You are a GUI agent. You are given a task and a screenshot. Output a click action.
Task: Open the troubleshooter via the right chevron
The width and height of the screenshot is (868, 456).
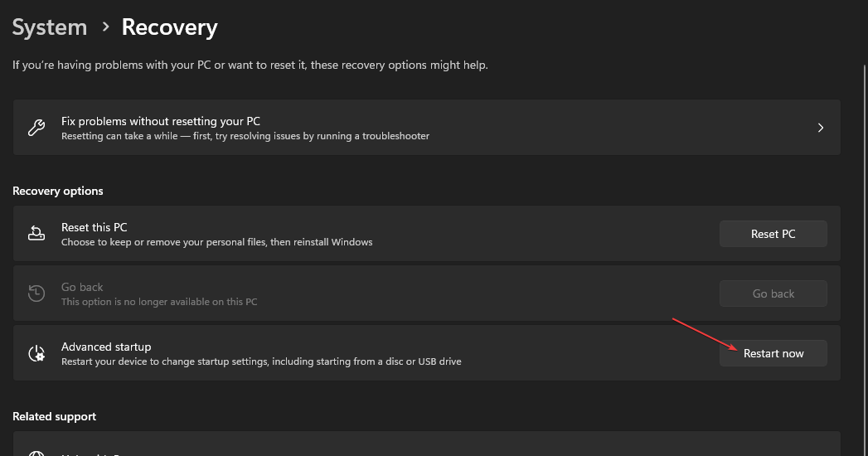[x=820, y=128]
